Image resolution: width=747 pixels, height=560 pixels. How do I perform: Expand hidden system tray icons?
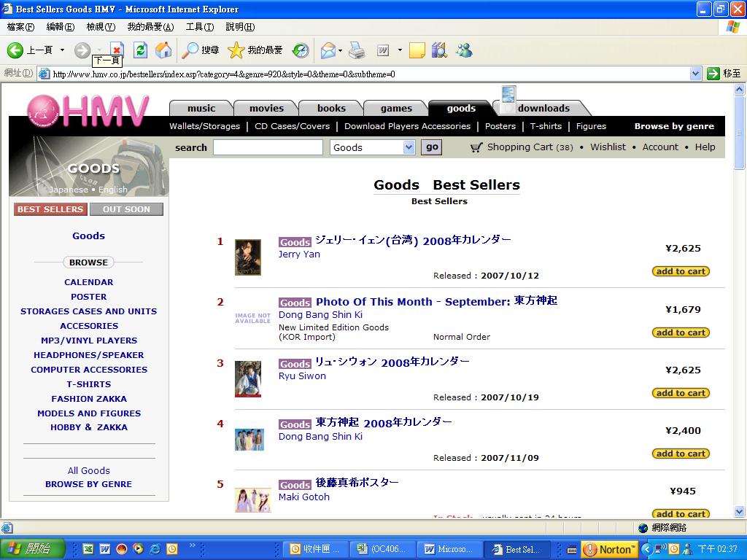point(646,549)
